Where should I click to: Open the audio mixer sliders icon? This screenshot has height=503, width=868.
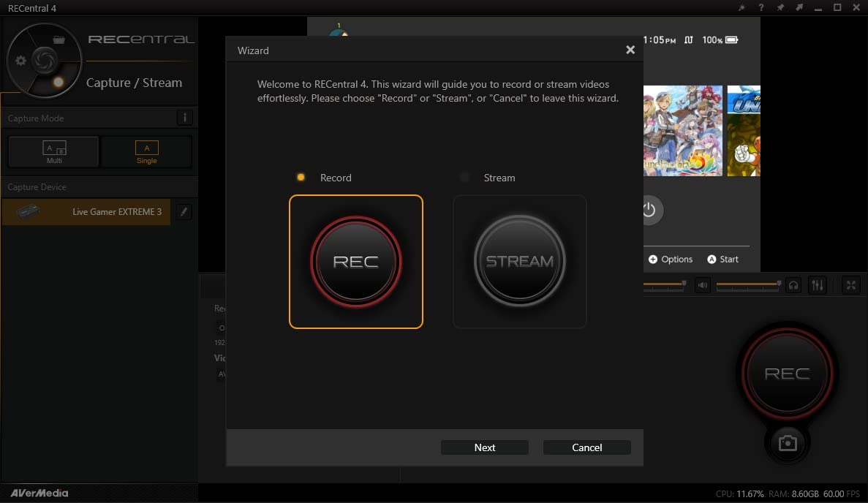pos(818,286)
